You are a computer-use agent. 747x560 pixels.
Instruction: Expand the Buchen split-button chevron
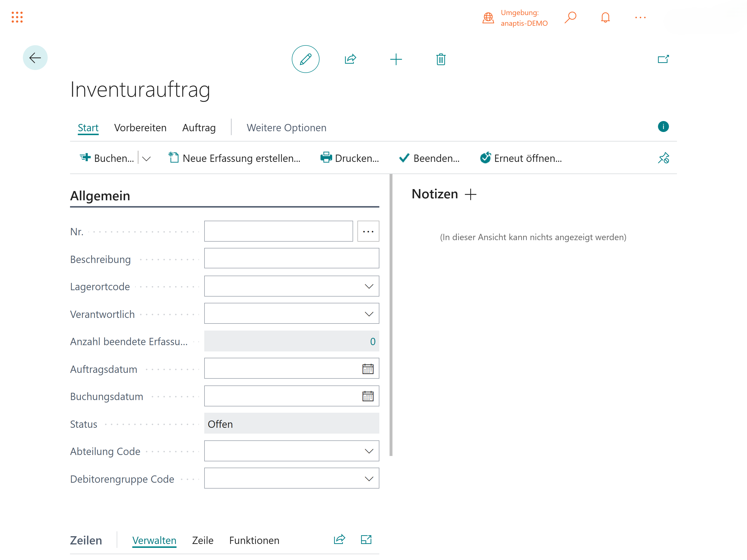(146, 159)
